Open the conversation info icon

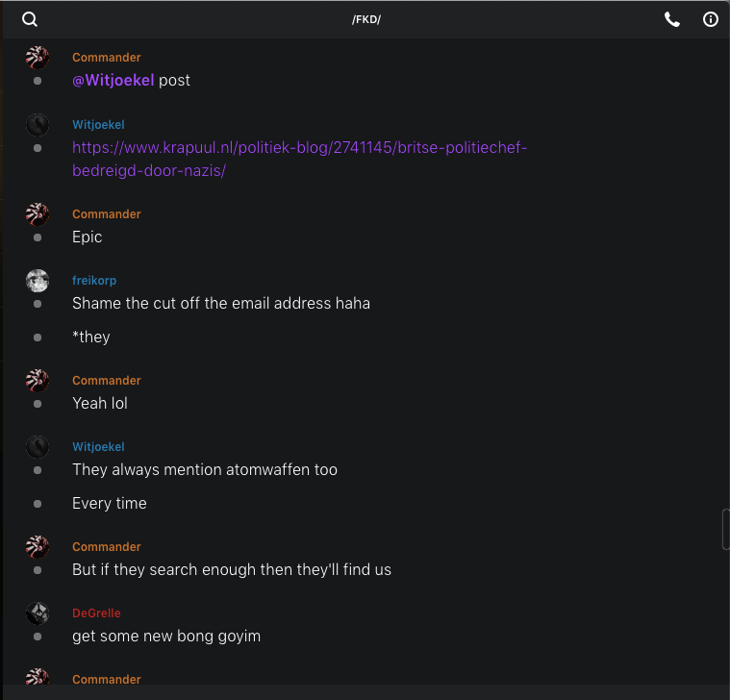point(711,19)
